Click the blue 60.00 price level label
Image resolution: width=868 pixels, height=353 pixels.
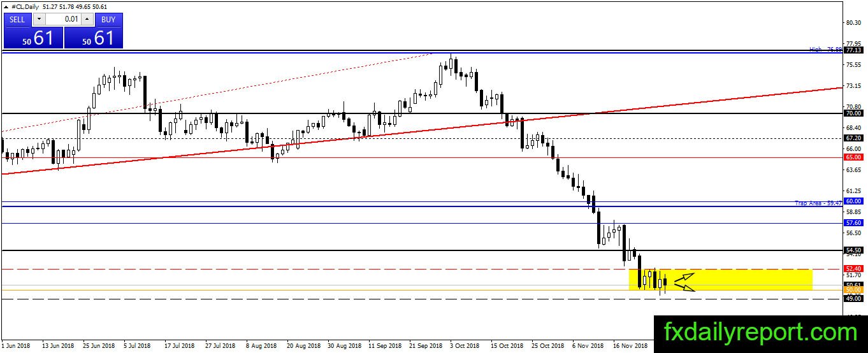(853, 201)
